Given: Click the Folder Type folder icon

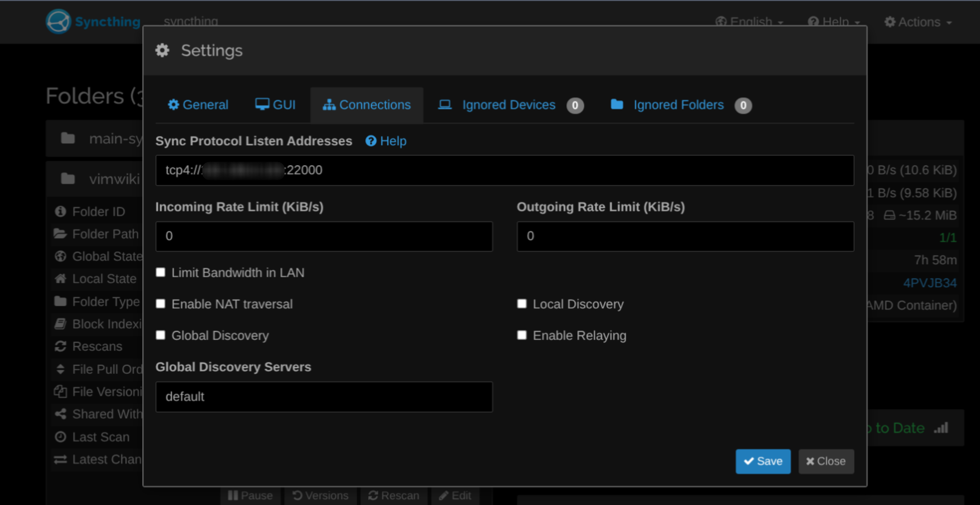Looking at the screenshot, I should click(x=60, y=301).
